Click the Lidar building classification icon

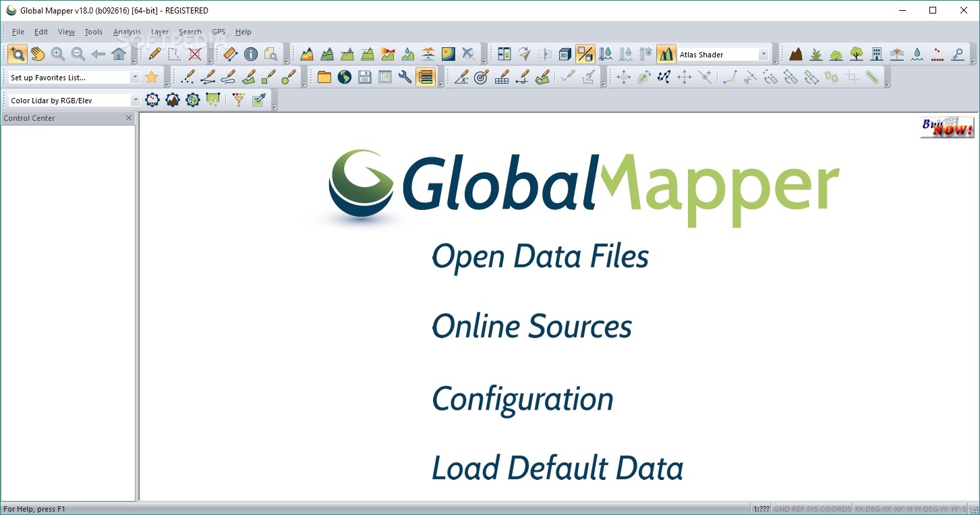point(877,54)
